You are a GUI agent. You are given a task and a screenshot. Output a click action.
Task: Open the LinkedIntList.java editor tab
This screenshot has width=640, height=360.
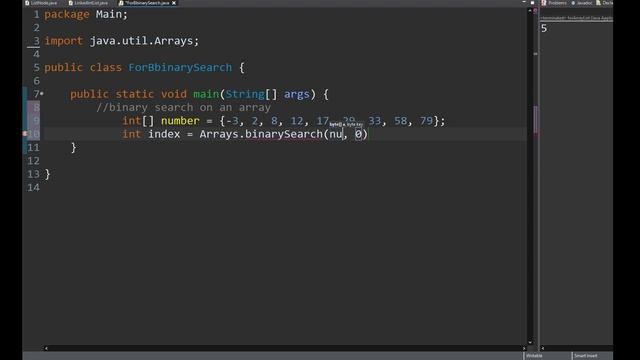tap(88, 3)
